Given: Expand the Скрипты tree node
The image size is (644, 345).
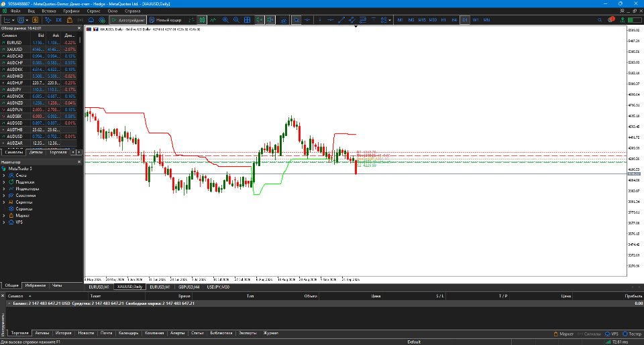Looking at the screenshot, I should point(4,202).
